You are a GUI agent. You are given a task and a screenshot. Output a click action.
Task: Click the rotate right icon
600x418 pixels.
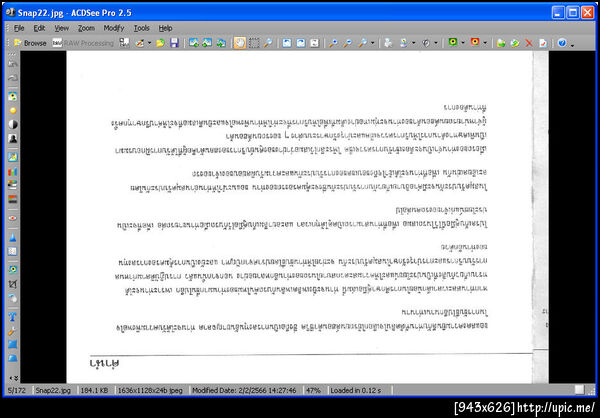point(301,43)
